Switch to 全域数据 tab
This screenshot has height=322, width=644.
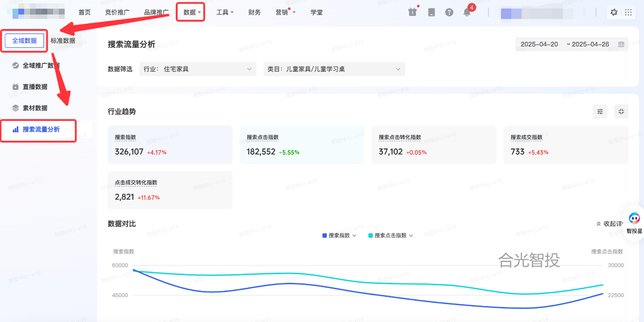(25, 41)
